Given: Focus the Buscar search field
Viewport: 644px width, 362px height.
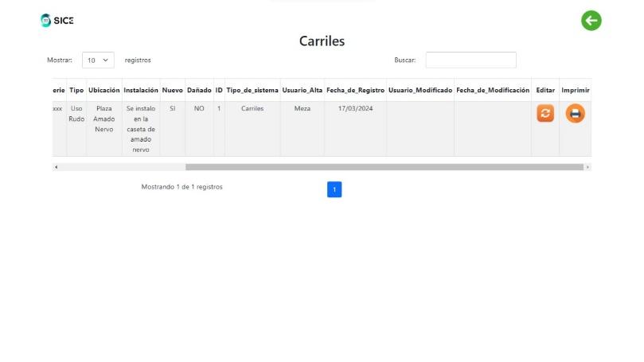Looking at the screenshot, I should (x=470, y=60).
